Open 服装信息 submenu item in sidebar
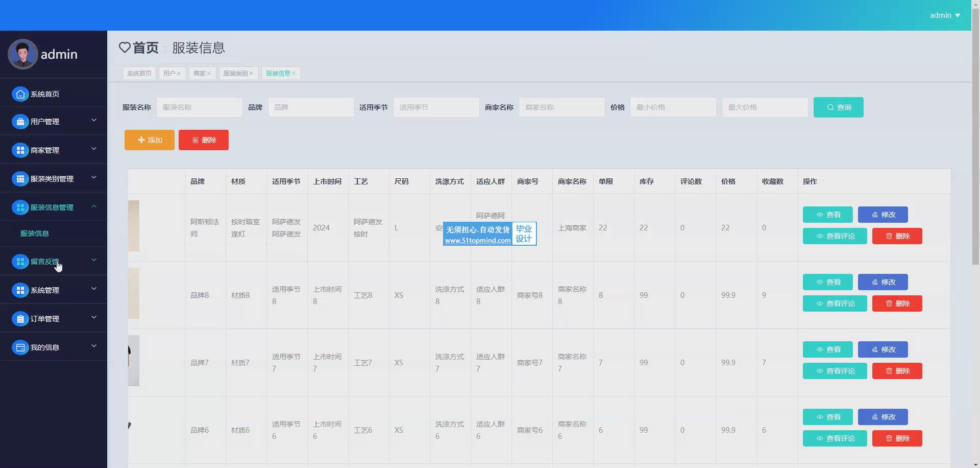 [35, 233]
